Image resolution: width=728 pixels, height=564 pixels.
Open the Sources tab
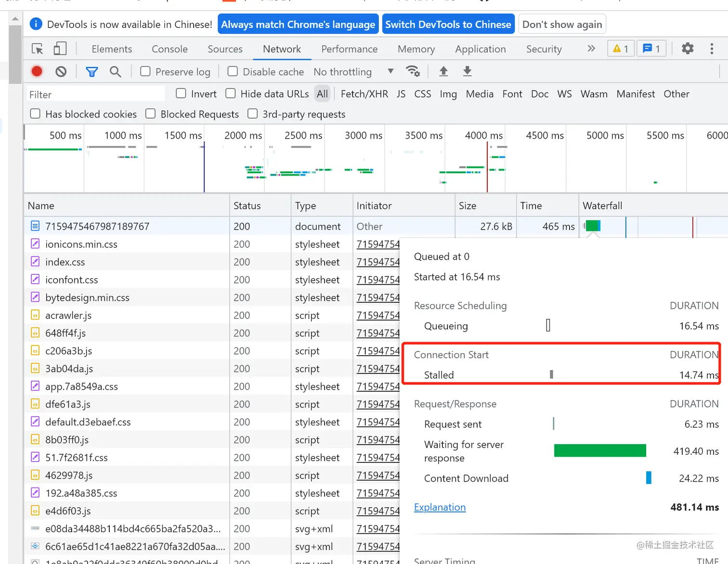point(225,49)
